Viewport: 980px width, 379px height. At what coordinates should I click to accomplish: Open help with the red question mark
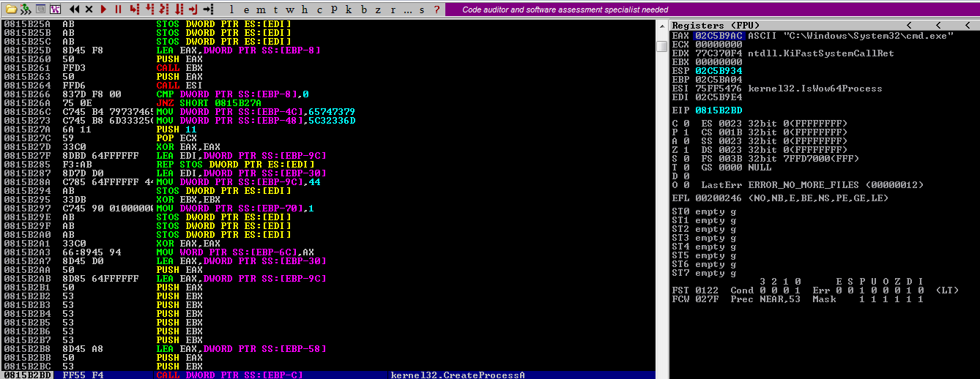coord(437,10)
